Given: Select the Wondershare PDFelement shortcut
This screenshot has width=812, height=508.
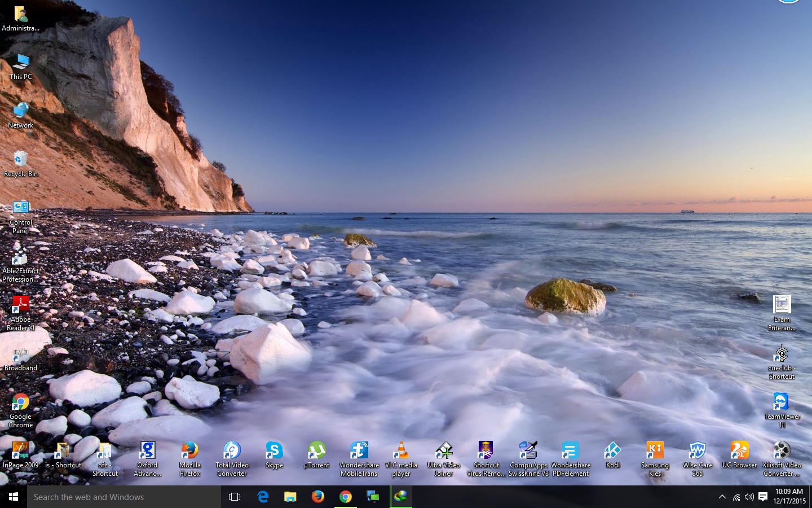Looking at the screenshot, I should coord(571,460).
